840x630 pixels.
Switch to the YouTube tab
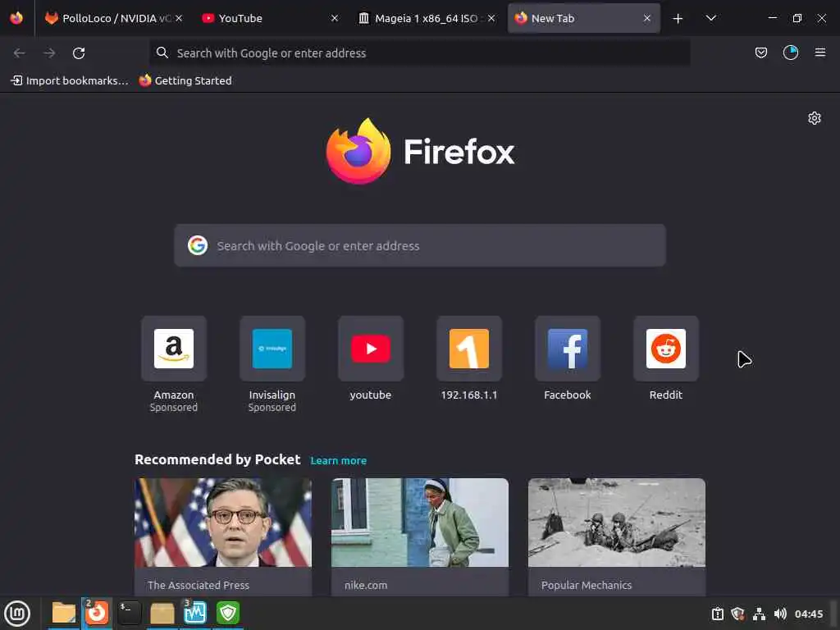coord(269,18)
